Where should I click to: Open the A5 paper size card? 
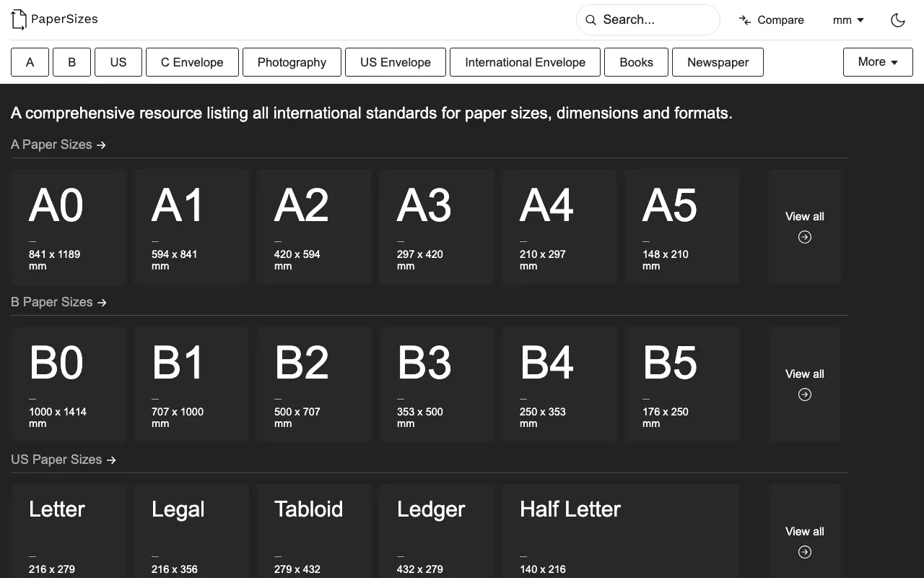tap(682, 227)
